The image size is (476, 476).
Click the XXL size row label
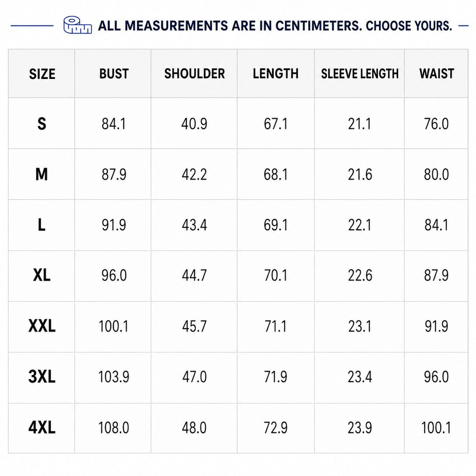tap(42, 326)
